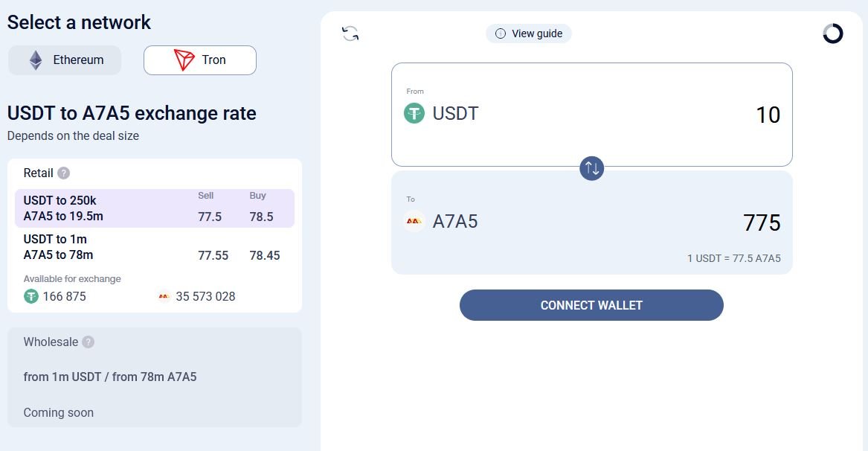Click the swap currencies arrow button
Image resolution: width=868 pixels, height=451 pixels.
tap(591, 167)
